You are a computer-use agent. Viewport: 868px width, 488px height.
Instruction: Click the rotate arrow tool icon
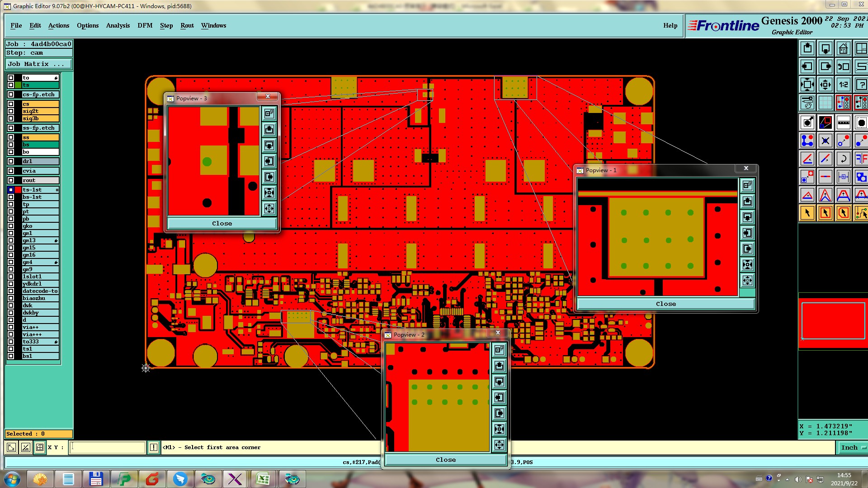(x=843, y=159)
